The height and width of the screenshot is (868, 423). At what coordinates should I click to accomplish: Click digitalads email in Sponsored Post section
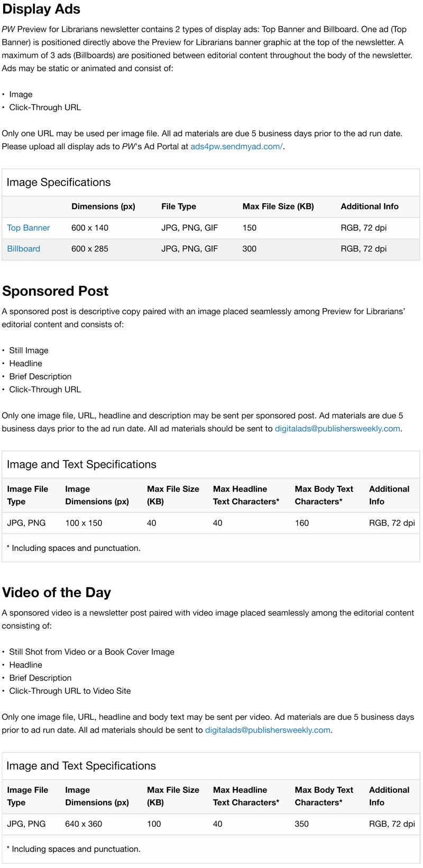[337, 429]
